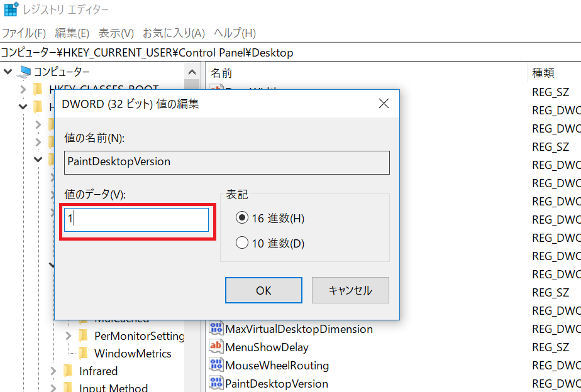
Task: Open the 編集(E) menu
Action: (72, 33)
